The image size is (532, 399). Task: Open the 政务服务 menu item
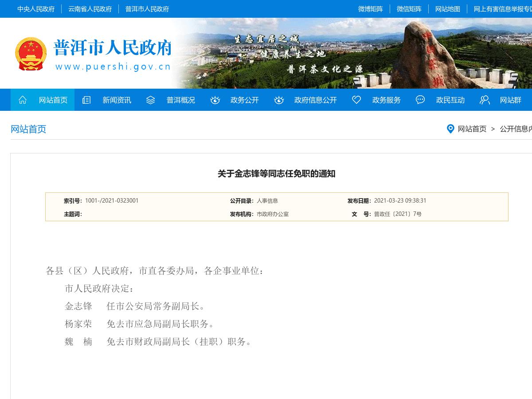coord(387,100)
